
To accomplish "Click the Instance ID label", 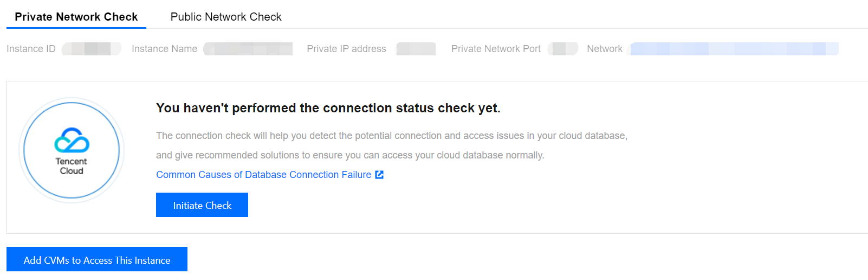I will (x=31, y=49).
